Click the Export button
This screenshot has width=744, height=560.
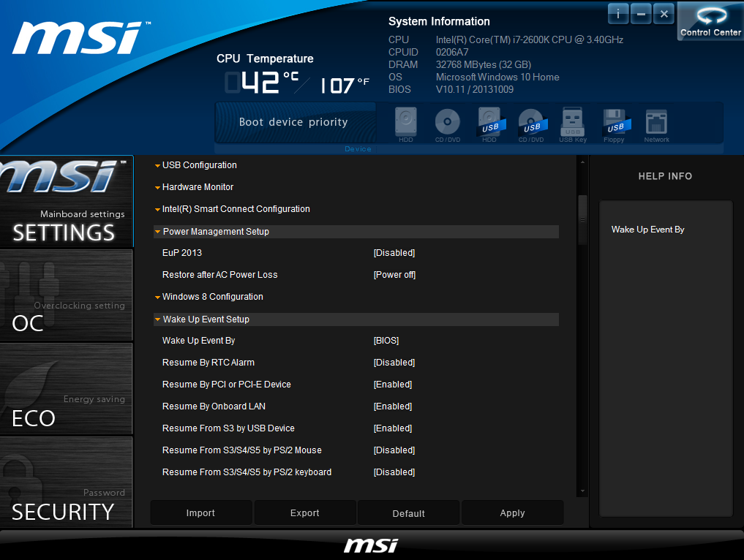pos(304,512)
